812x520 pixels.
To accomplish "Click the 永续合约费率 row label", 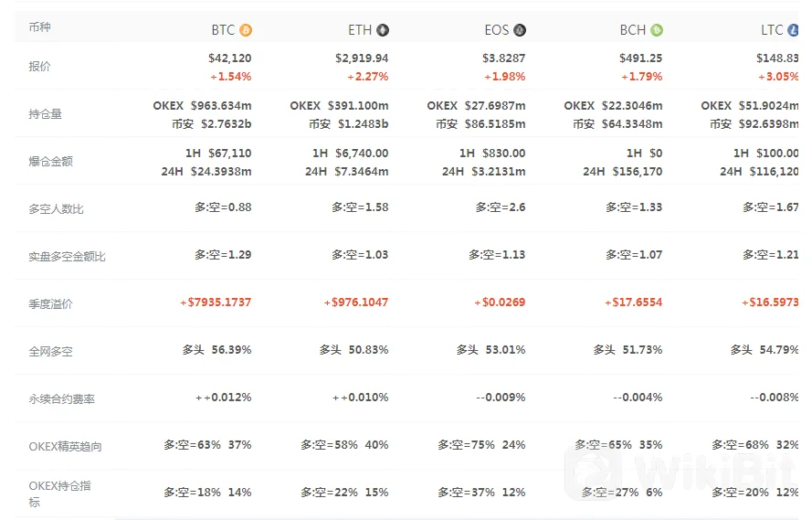I will 62,398.
